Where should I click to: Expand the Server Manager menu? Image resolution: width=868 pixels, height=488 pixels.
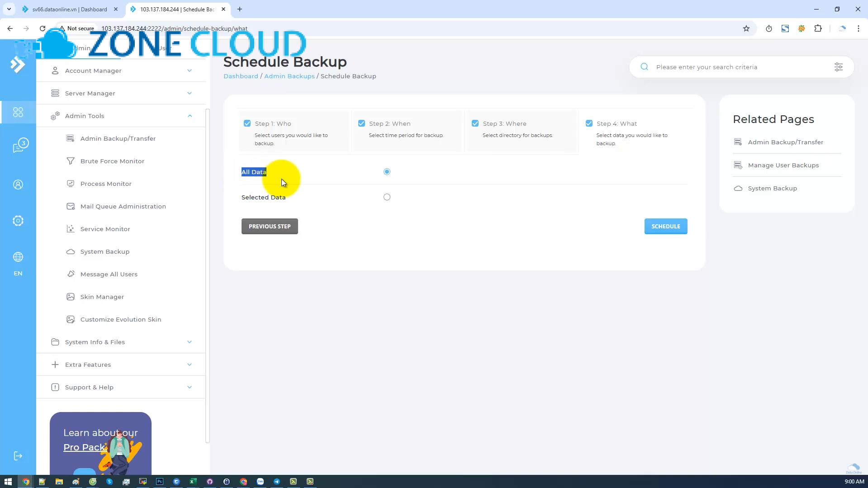click(121, 93)
